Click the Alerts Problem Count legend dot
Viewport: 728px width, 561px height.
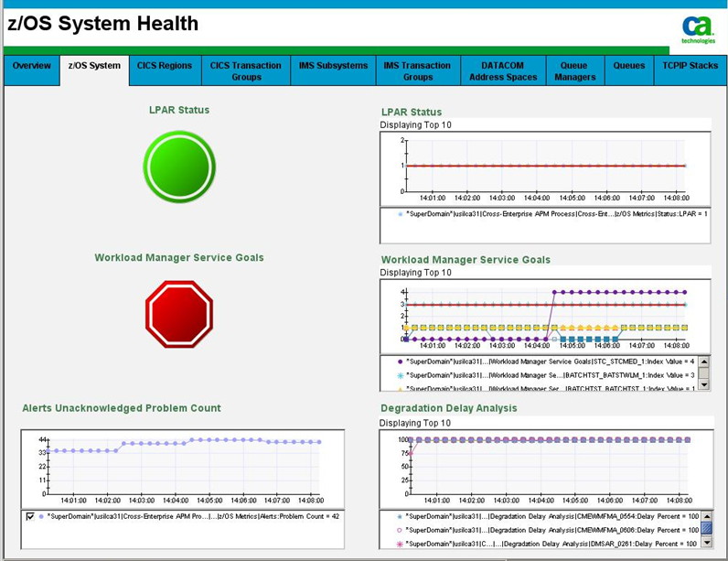coord(41,516)
